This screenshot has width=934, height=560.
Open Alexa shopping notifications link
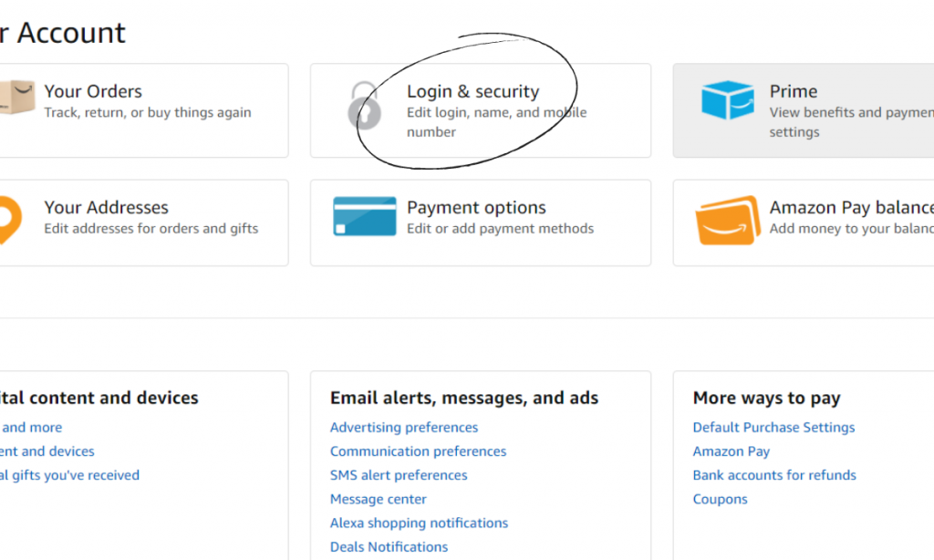pos(419,524)
